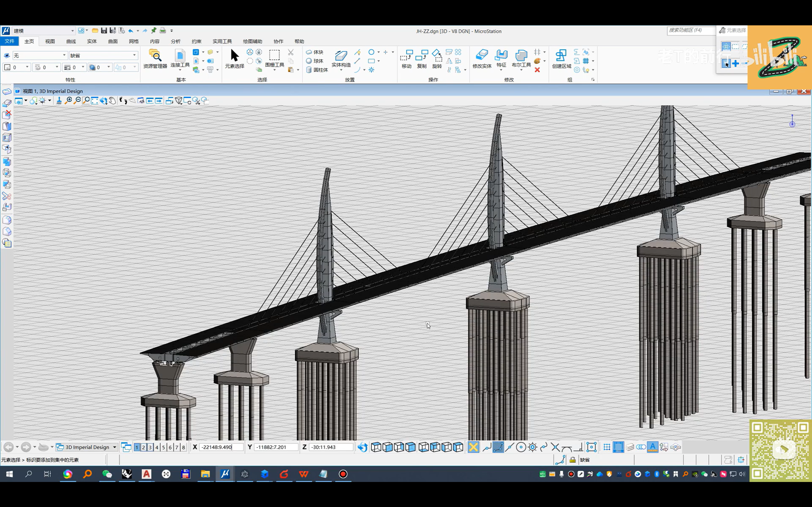812x507 pixels.
Task: Click the Cylinder (圆柱体) button
Action: pos(317,70)
